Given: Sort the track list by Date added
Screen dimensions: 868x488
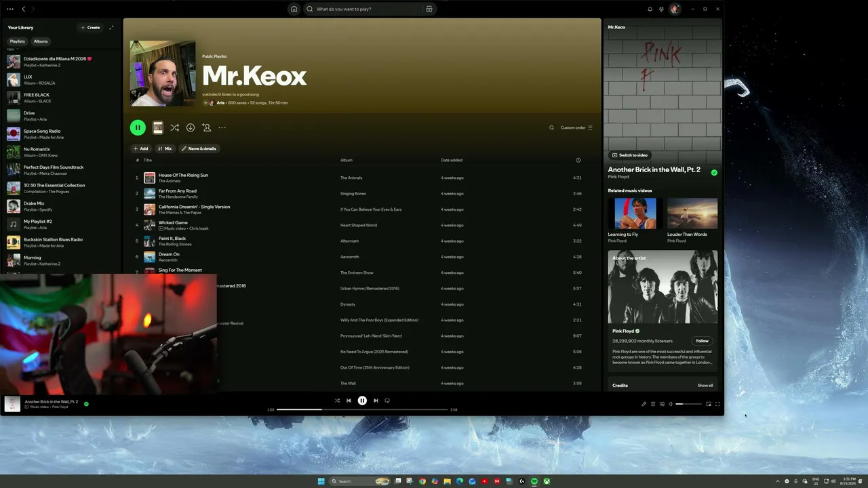Looking at the screenshot, I should pyautogui.click(x=452, y=160).
